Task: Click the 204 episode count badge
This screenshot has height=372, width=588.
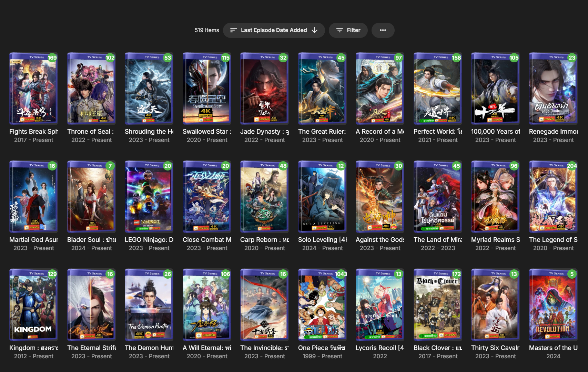Action: (x=572, y=166)
